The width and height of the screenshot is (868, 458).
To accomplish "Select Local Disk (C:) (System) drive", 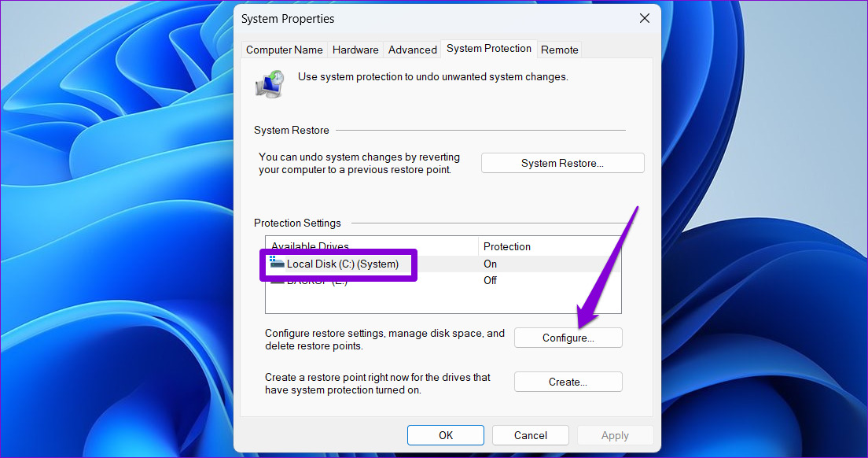I will click(342, 264).
